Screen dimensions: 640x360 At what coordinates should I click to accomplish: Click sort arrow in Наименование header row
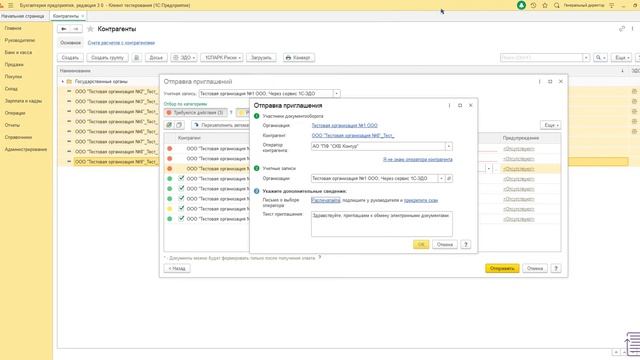(x=622, y=71)
